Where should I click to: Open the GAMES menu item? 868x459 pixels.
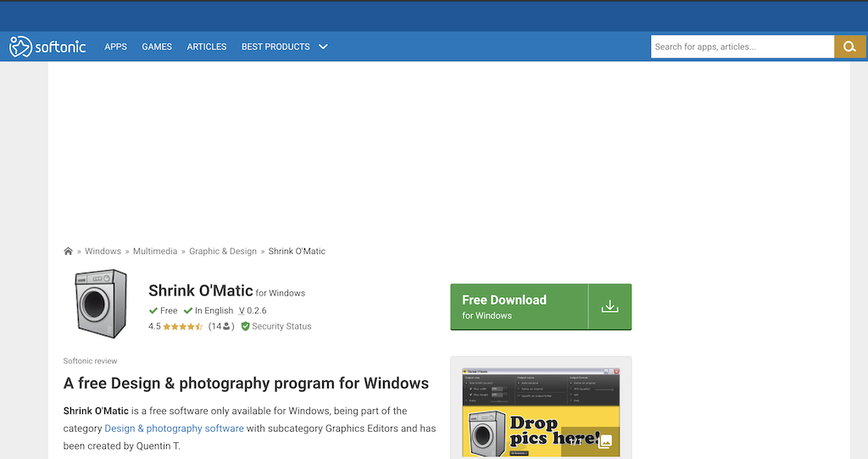157,47
